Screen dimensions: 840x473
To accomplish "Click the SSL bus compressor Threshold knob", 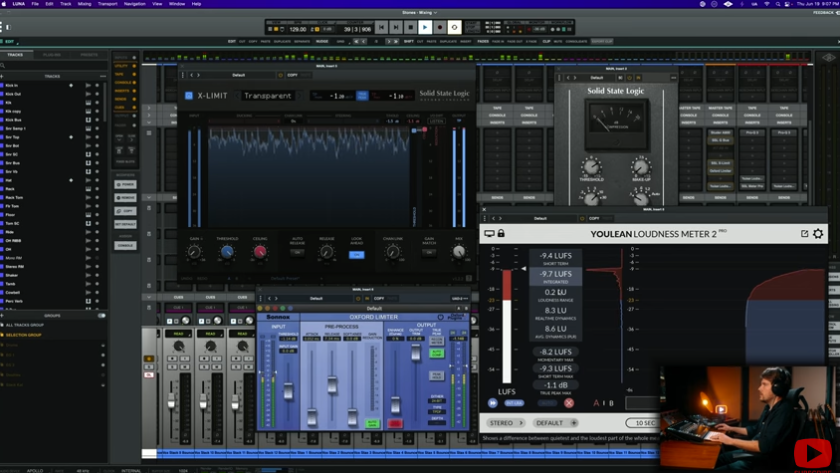I will pyautogui.click(x=591, y=167).
